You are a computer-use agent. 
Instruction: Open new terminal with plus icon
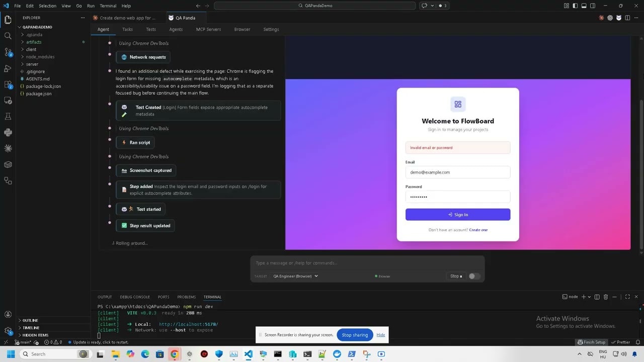click(x=584, y=297)
